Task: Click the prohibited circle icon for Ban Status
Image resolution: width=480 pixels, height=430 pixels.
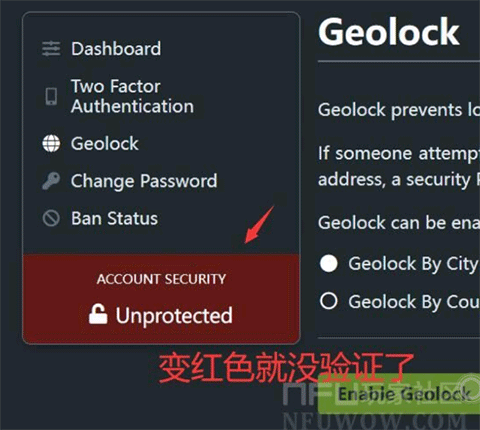Action: point(51,219)
